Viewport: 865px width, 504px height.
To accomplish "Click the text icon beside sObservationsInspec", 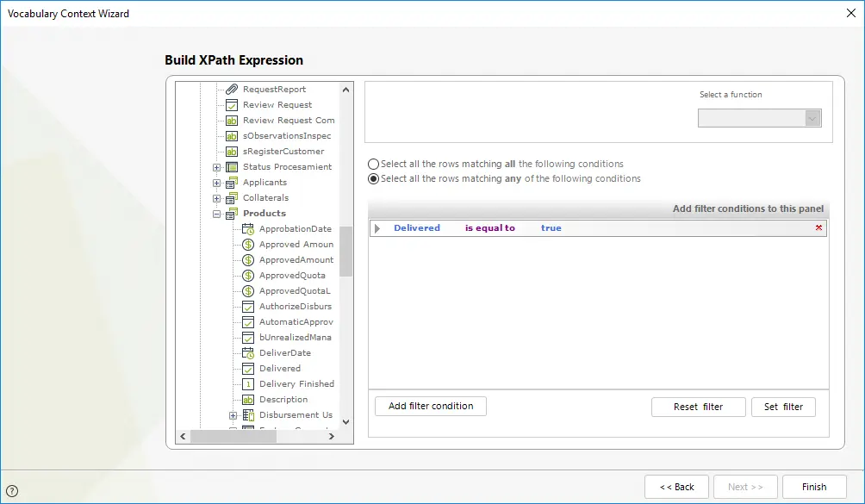I will tap(232, 135).
